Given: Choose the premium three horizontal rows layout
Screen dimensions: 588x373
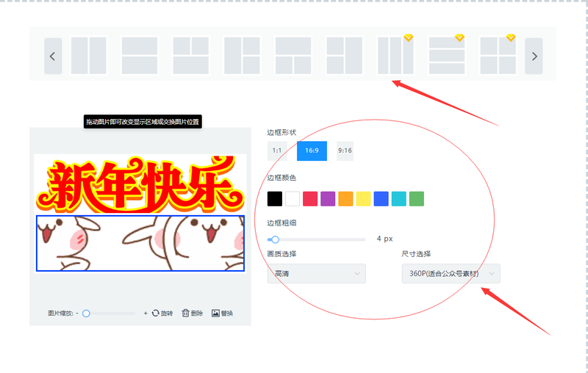Looking at the screenshot, I should pos(447,55).
